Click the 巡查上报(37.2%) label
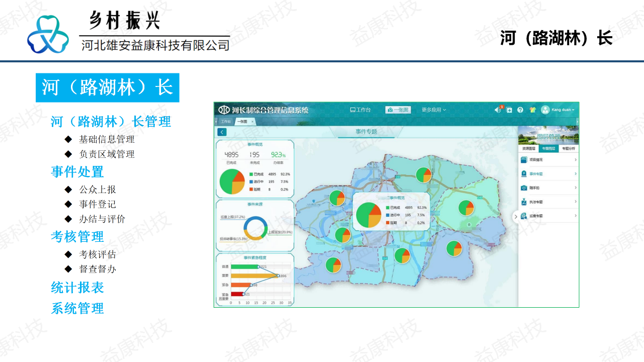 click(x=232, y=217)
